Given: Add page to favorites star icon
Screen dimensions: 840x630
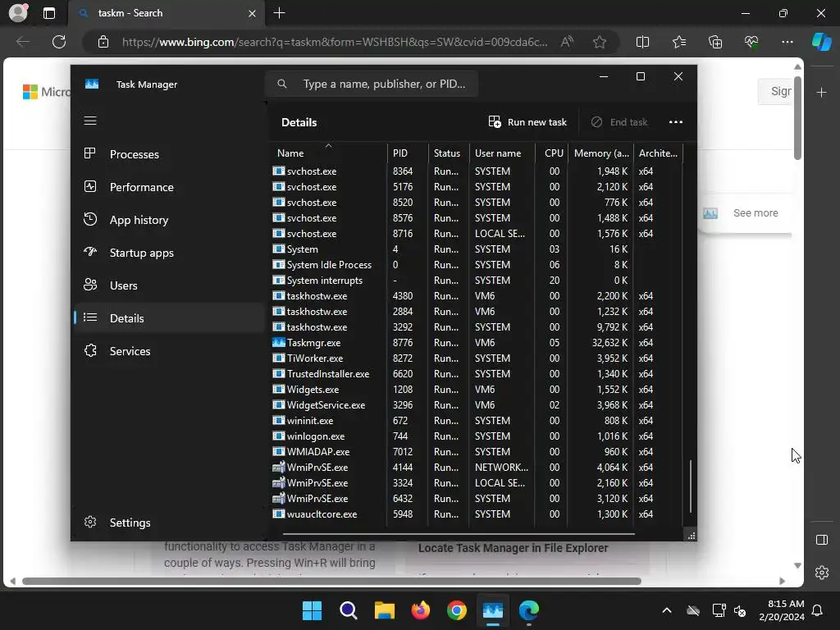Looking at the screenshot, I should (x=600, y=42).
